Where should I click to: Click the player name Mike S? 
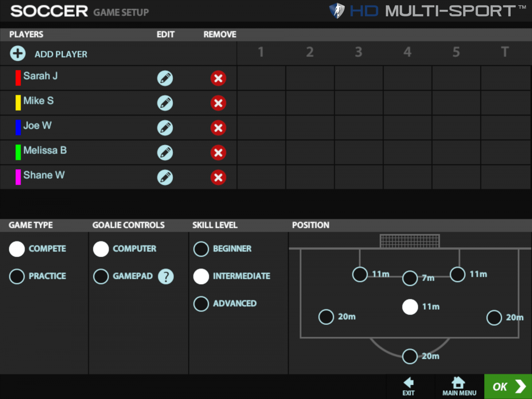tap(39, 101)
